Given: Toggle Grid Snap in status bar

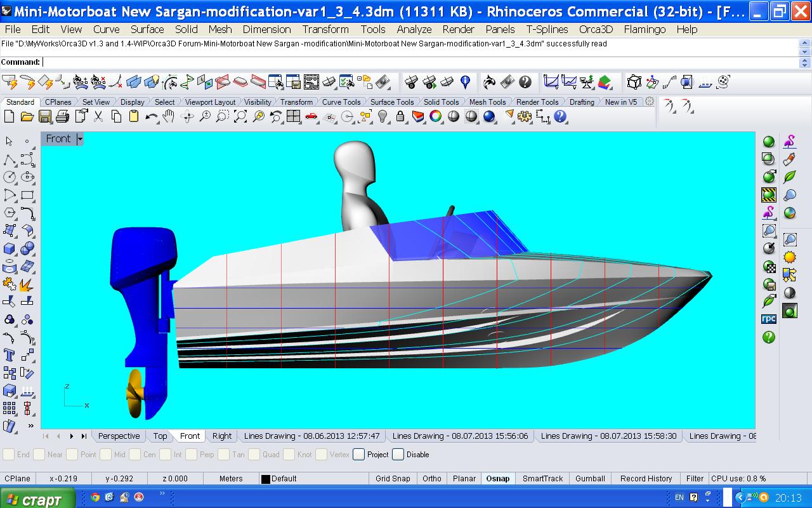Looking at the screenshot, I should [x=393, y=478].
